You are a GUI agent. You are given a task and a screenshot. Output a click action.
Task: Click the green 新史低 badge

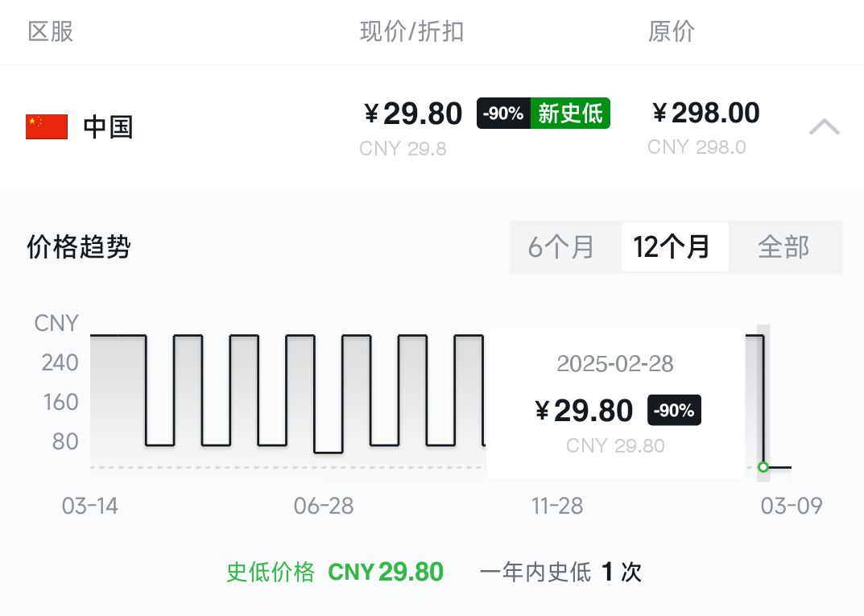coord(570,114)
